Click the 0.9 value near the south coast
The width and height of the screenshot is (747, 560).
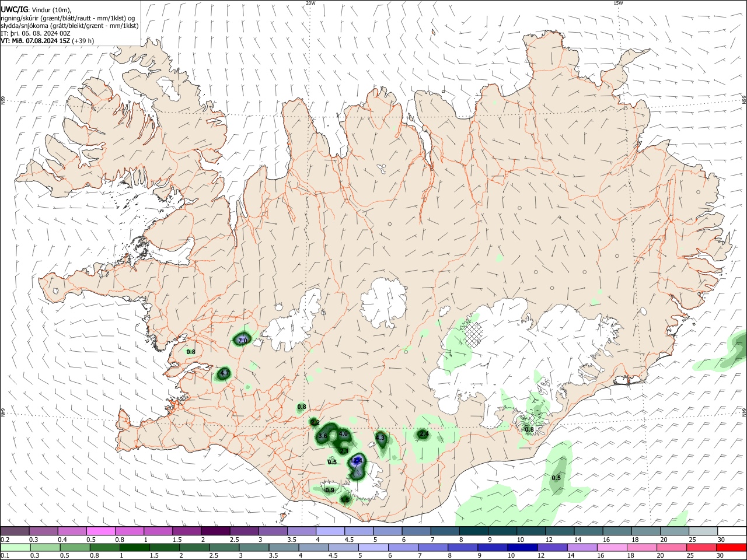point(330,490)
